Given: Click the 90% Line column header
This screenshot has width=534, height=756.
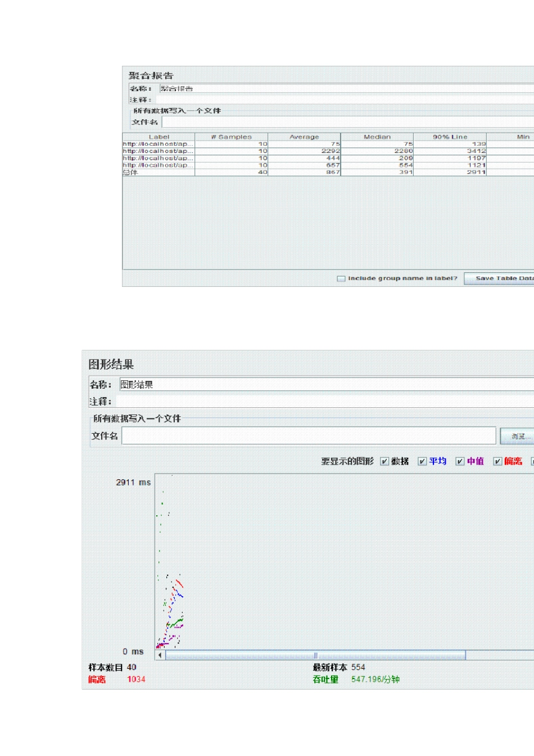Looking at the screenshot, I should [x=450, y=137].
